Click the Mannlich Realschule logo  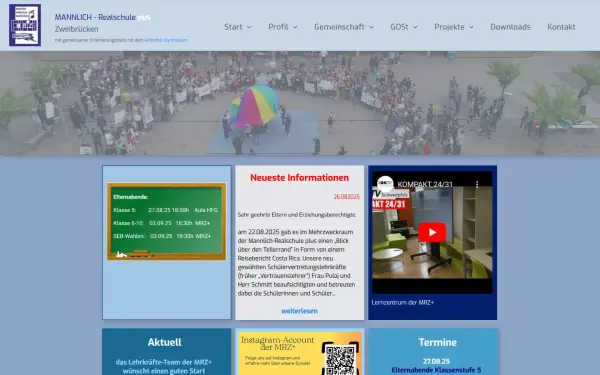tap(25, 25)
